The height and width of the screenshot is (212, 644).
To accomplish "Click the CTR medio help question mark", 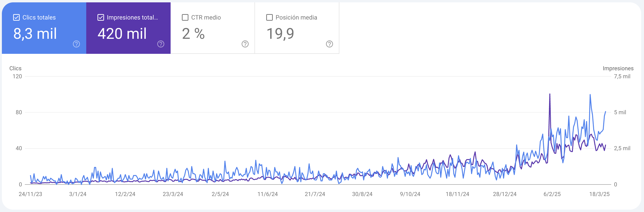I will pyautogui.click(x=245, y=44).
